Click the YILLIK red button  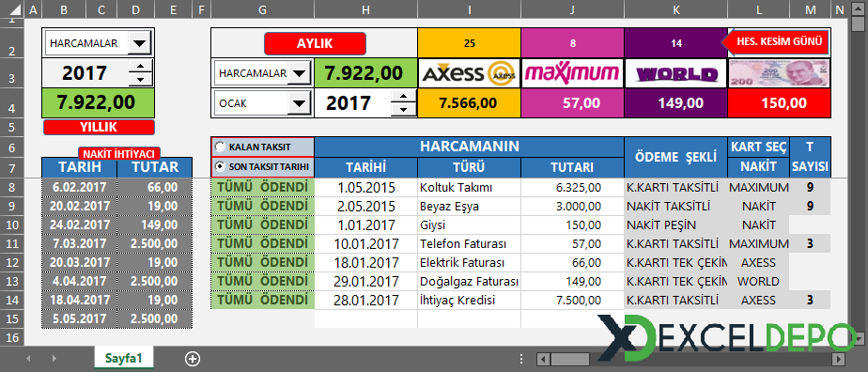99,127
